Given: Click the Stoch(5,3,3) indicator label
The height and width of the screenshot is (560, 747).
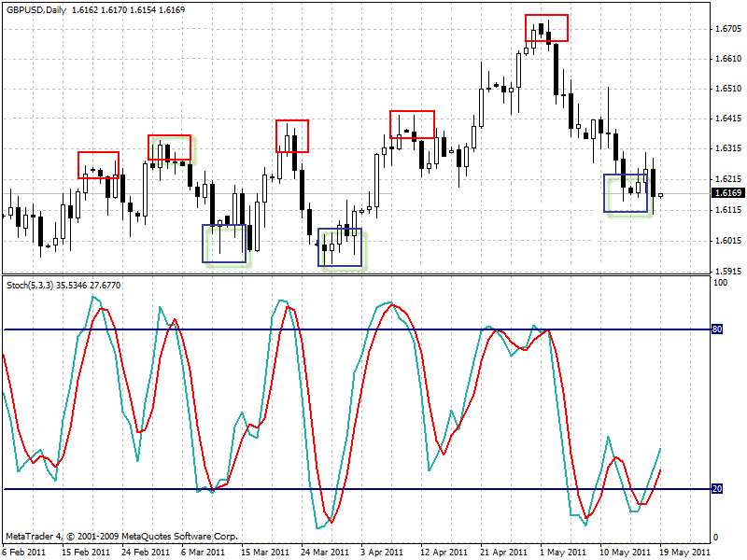Looking at the screenshot, I should point(30,286).
